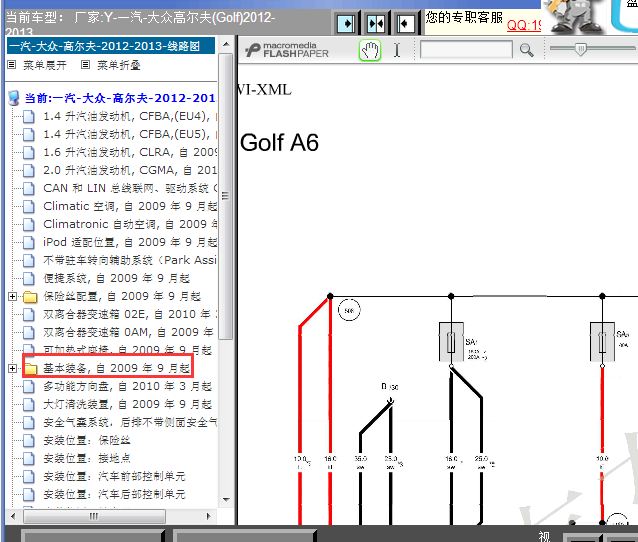This screenshot has width=638, height=542.
Task: Click document icon of 大灯清洗装置 row
Action: (28, 404)
